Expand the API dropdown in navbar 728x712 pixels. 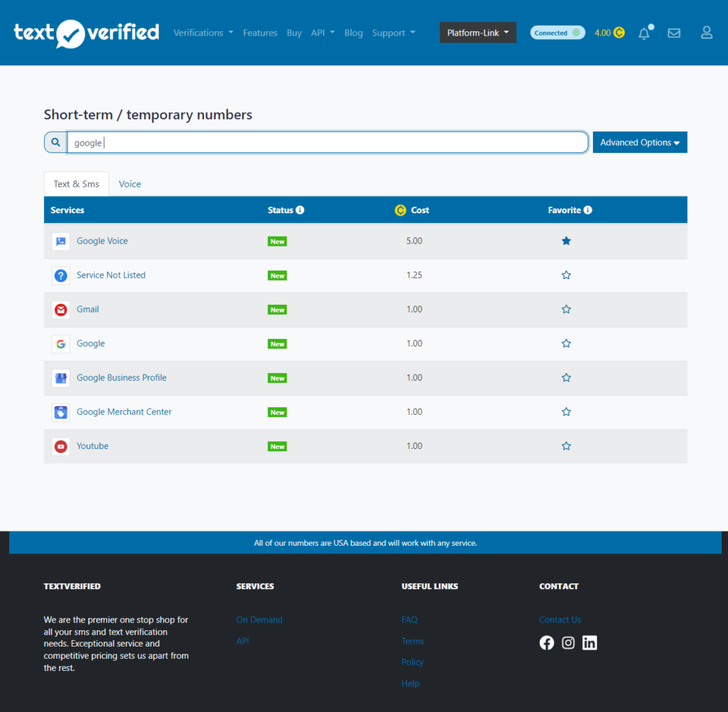(x=323, y=33)
